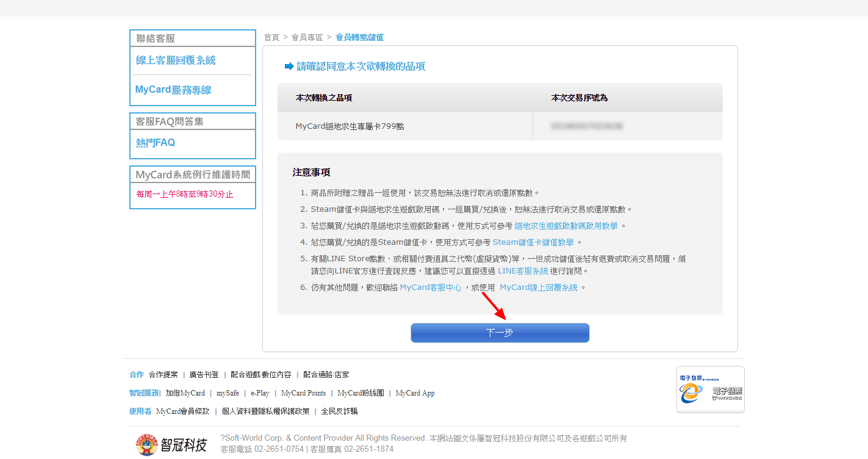Open Steam儲值卡儲值教學 link

point(533,242)
